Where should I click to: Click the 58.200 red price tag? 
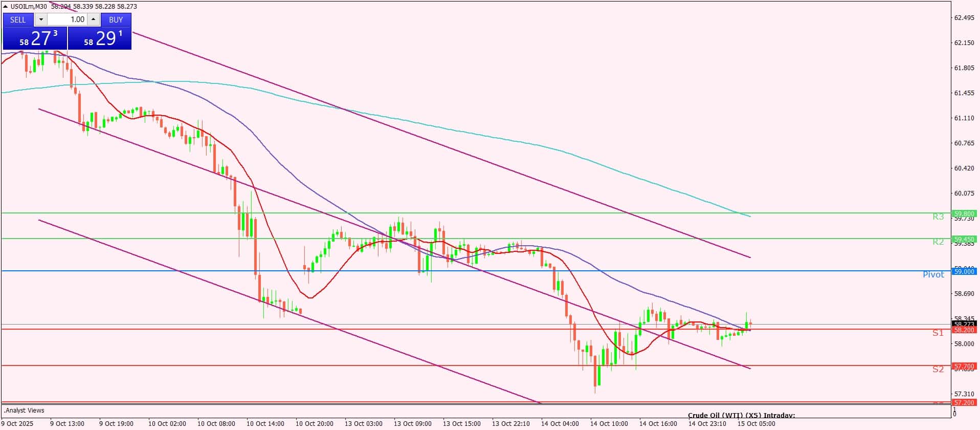964,330
